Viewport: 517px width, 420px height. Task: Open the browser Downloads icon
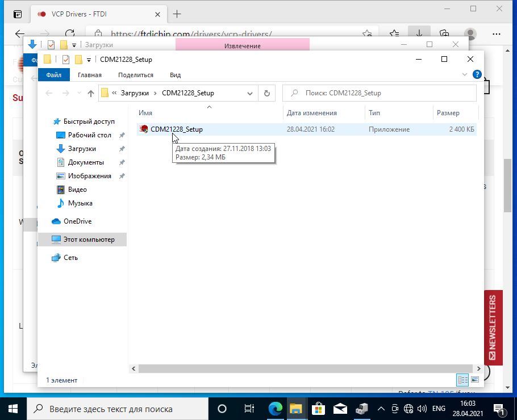[x=419, y=33]
